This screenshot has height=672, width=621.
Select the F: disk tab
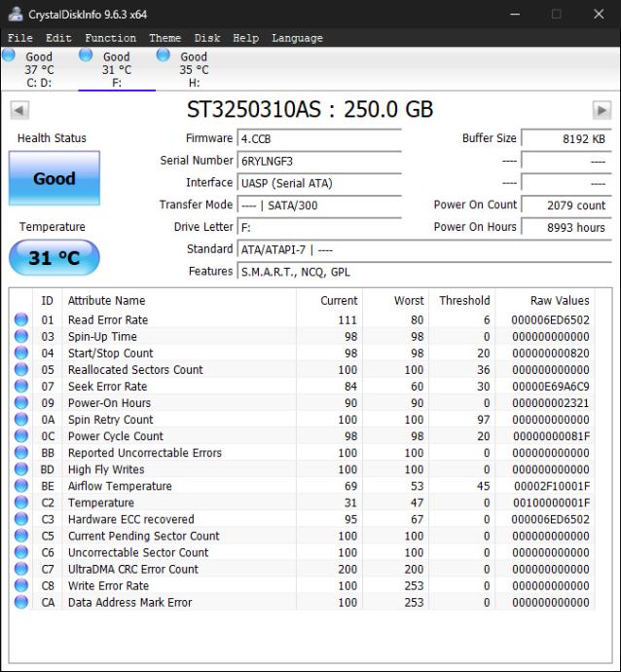pyautogui.click(x=117, y=69)
